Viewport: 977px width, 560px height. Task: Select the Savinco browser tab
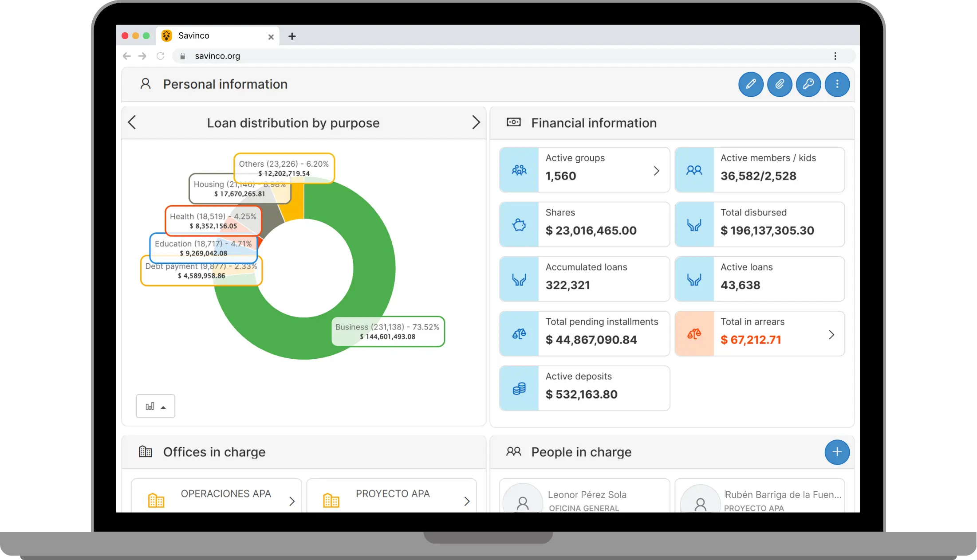click(x=213, y=36)
